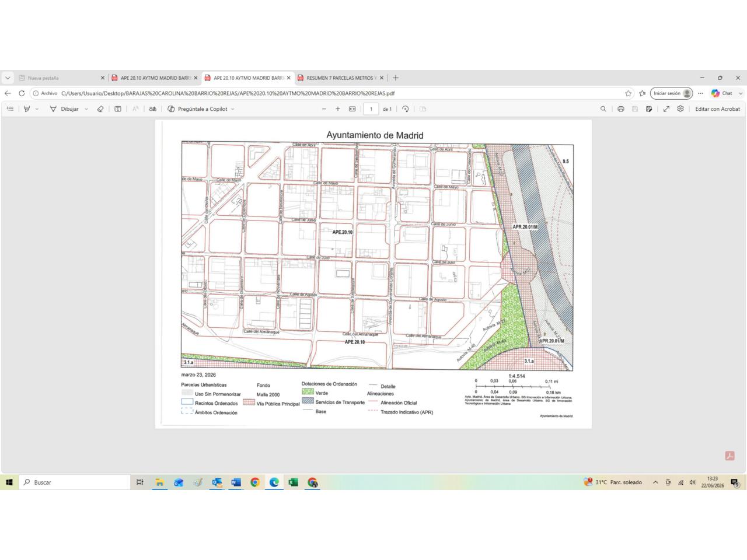
Task: Open PDF viewer settings gear
Action: 680,109
